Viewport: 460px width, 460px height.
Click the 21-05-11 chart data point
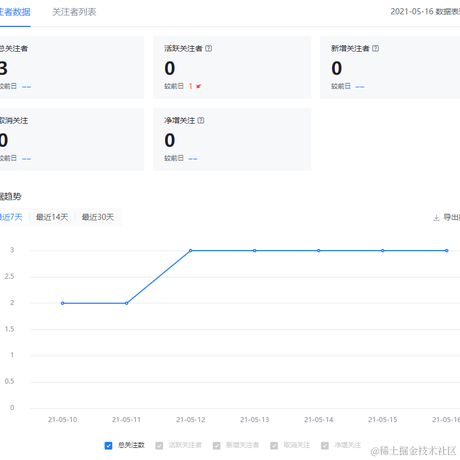coord(126,303)
